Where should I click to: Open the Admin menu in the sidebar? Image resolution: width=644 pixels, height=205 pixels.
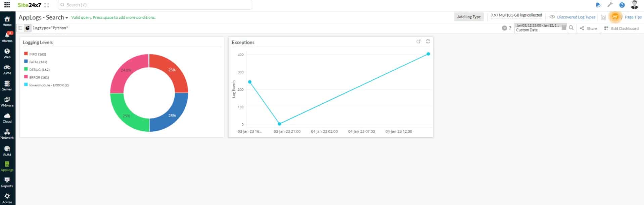pos(7,198)
